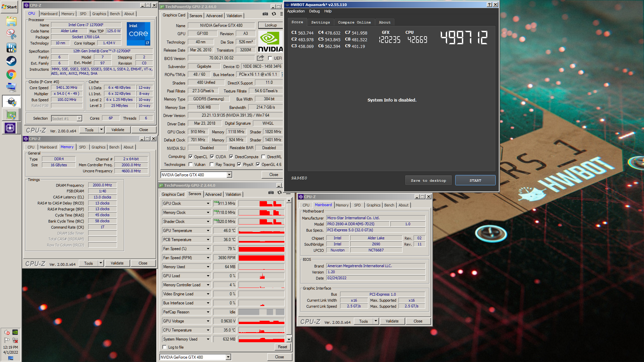Viewport: 644px width, 362px height.
Task: Open Steam from the taskbar
Action: 11,61
